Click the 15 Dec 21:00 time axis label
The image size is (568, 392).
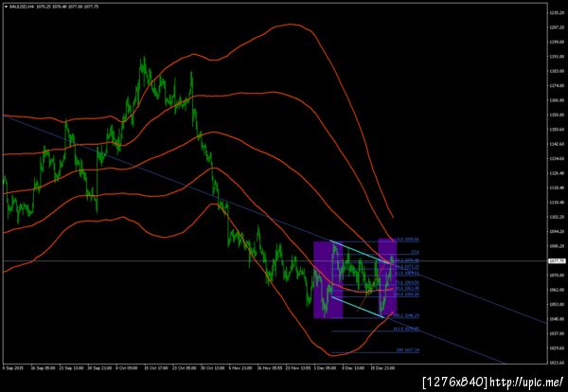[x=382, y=367]
